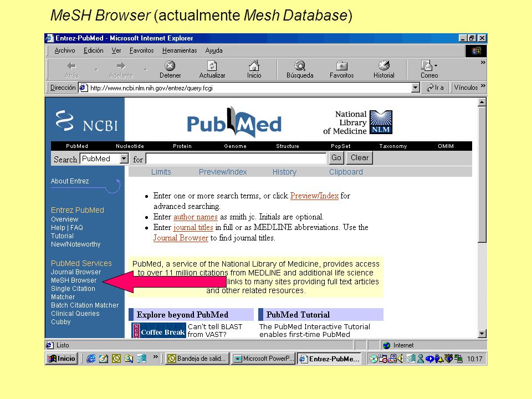Switch to the Genome database tab
Screen dimensions: 532x399
tap(235, 146)
